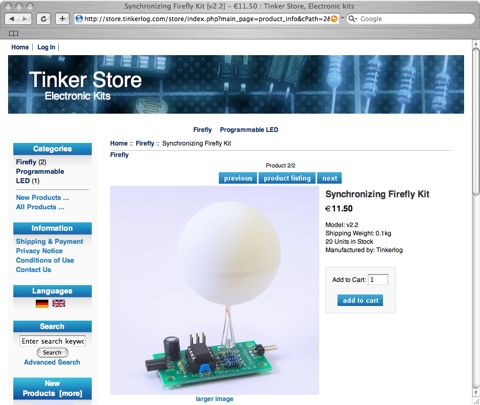Open the Firefly tab above breadcrumbs
Screen dimensions: 480x405
(x=202, y=130)
